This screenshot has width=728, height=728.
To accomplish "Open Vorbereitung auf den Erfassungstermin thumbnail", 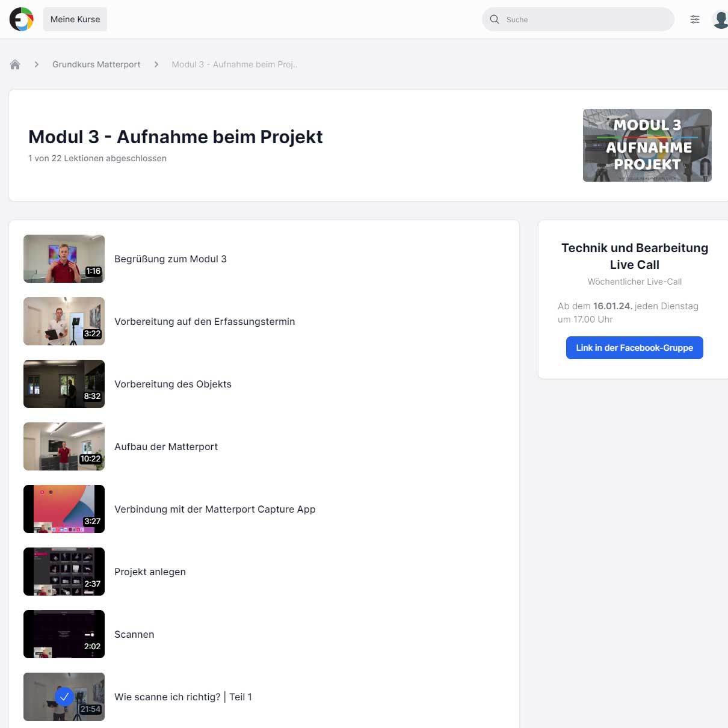I will 64,321.
